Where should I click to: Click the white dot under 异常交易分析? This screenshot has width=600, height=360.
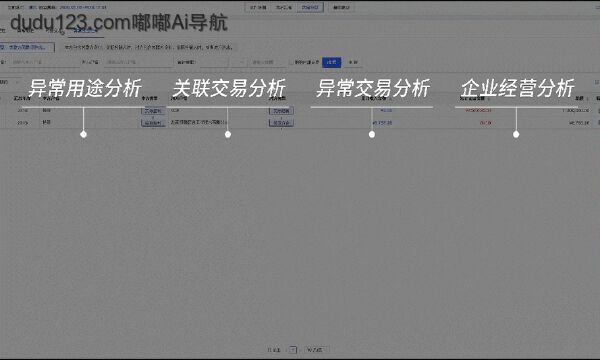pyautogui.click(x=372, y=134)
